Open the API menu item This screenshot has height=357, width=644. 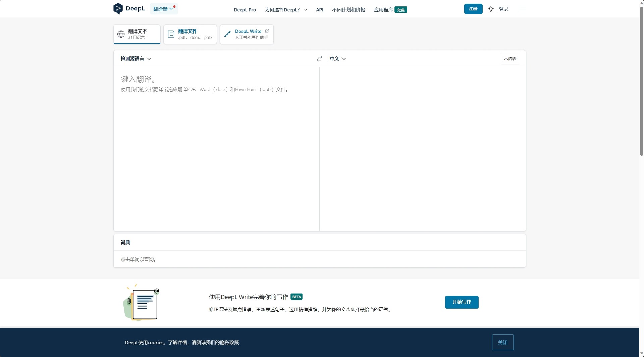tap(320, 10)
